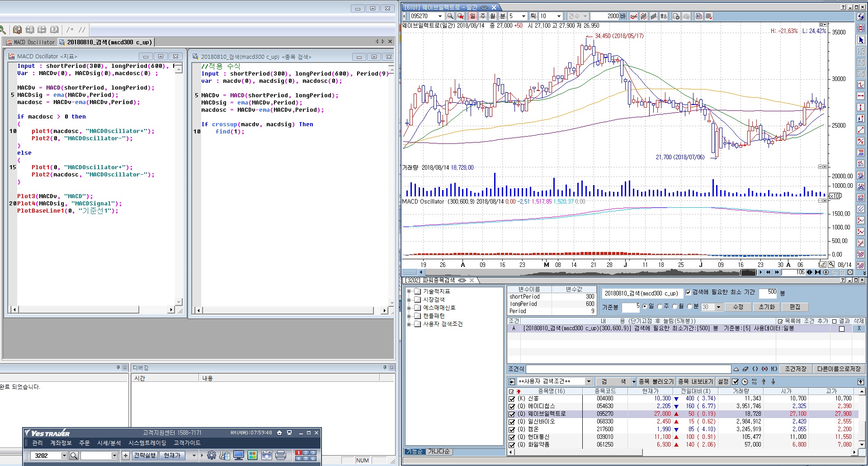This screenshot has height=466, width=868.
Task: Open the 시스템트레이딩 menu
Action: [147, 443]
